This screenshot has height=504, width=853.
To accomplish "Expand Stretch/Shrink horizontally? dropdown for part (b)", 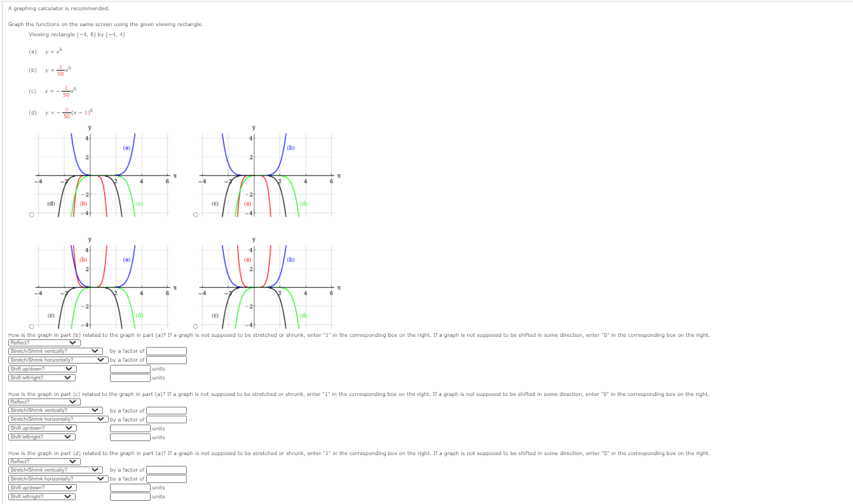I will click(x=57, y=360).
